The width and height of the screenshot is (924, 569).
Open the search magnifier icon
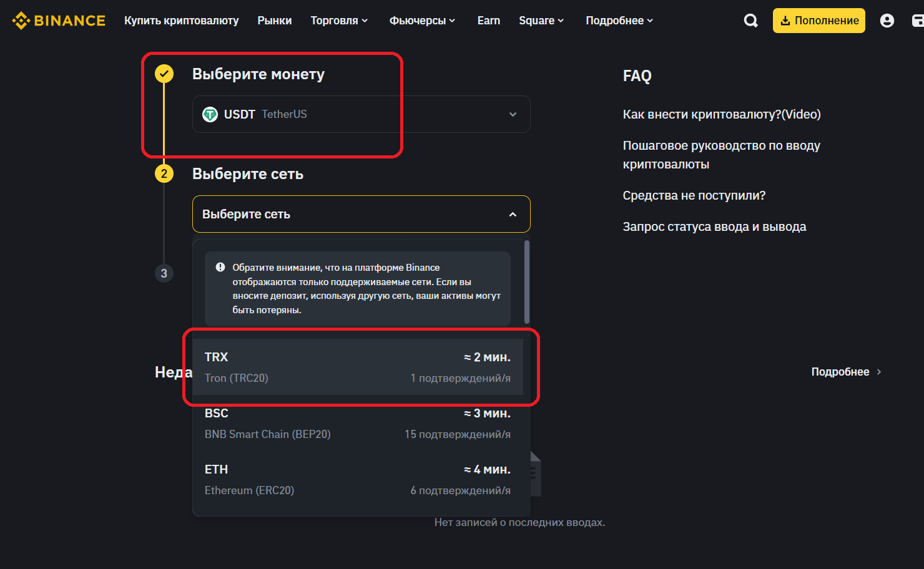click(x=750, y=21)
